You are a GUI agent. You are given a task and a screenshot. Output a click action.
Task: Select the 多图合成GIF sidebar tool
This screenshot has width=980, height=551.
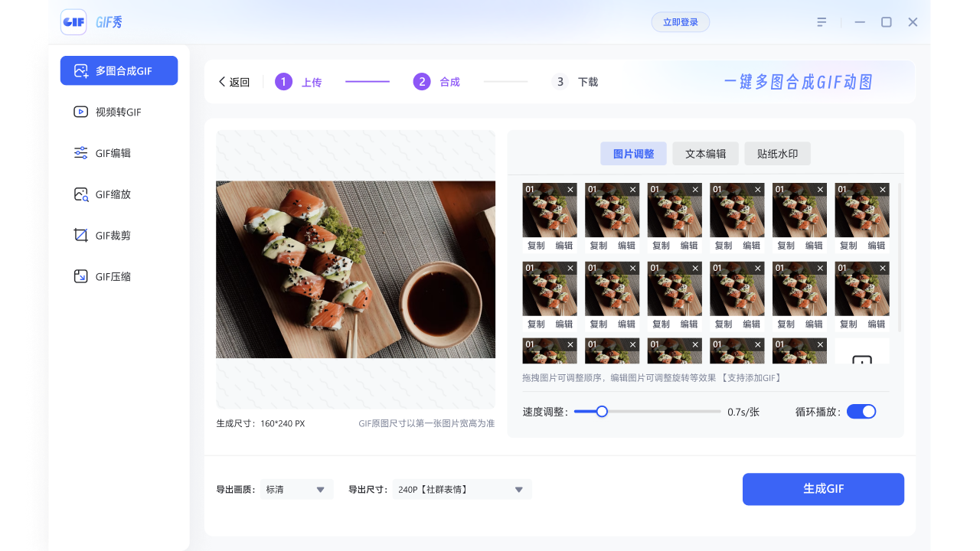point(119,70)
